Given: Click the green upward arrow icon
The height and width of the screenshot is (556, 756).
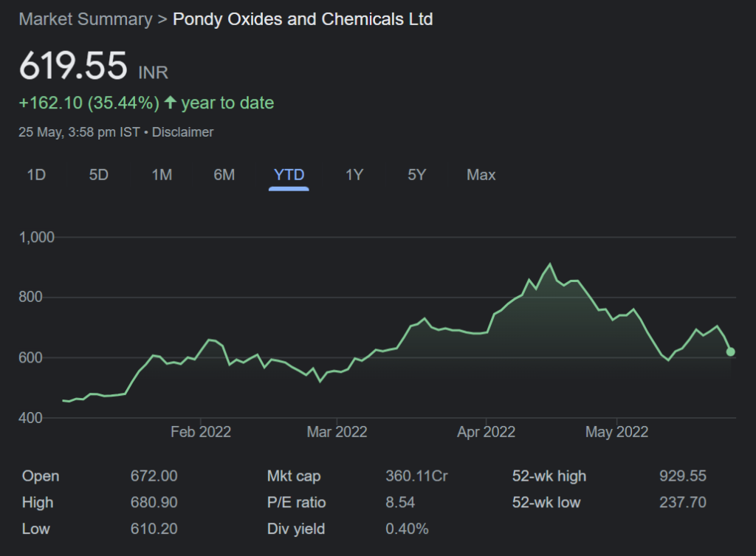Looking at the screenshot, I should click(x=170, y=103).
